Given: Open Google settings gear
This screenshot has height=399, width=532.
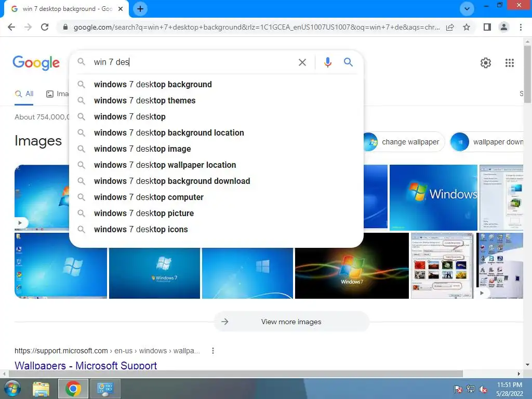Looking at the screenshot, I should click(486, 63).
